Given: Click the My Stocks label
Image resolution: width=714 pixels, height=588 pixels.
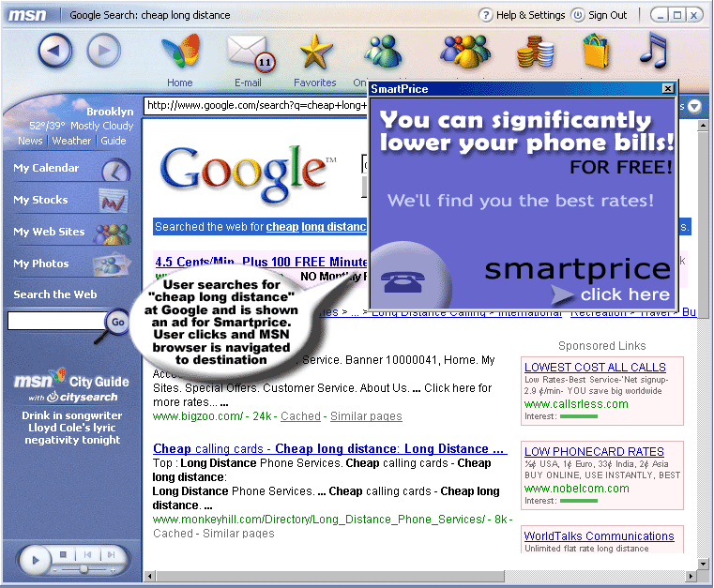Looking at the screenshot, I should pos(40,200).
